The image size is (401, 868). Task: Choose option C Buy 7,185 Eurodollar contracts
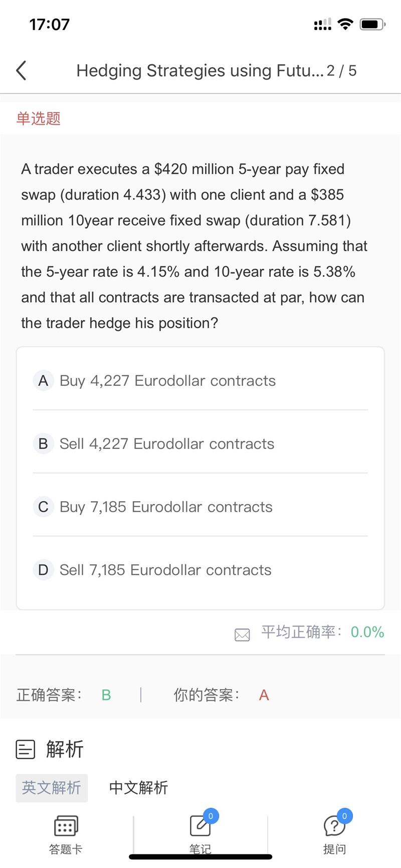click(165, 507)
